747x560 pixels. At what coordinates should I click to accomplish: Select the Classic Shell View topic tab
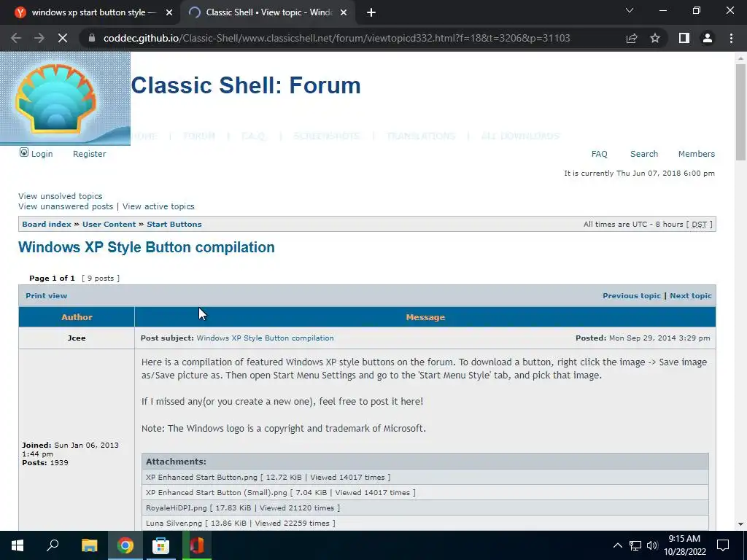268,13
